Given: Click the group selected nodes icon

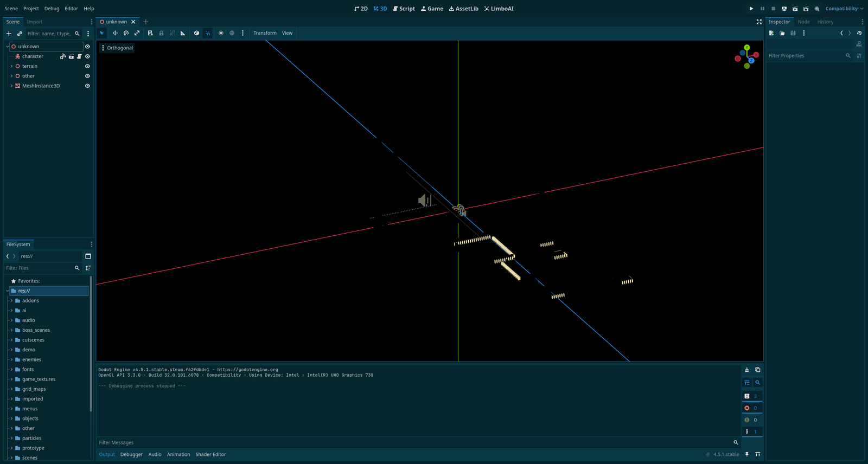Looking at the screenshot, I should [172, 33].
